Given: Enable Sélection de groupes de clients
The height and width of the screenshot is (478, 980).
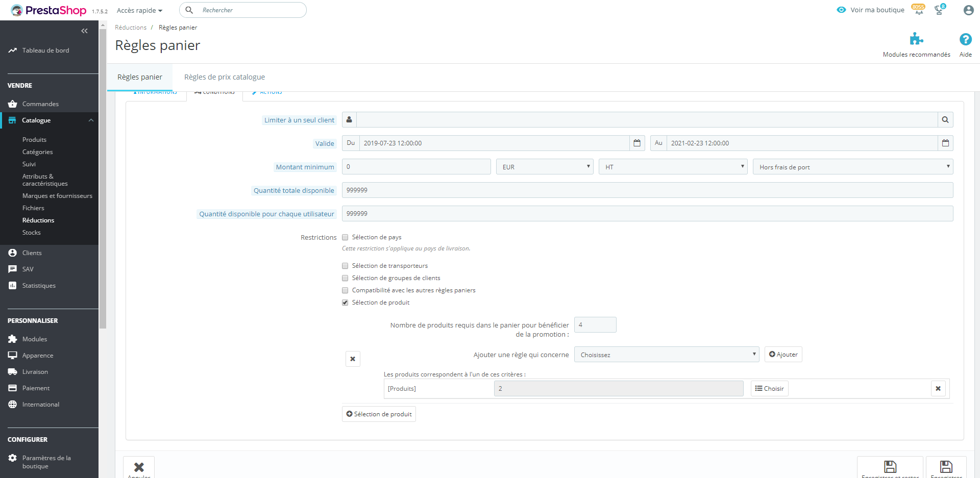Looking at the screenshot, I should (345, 278).
